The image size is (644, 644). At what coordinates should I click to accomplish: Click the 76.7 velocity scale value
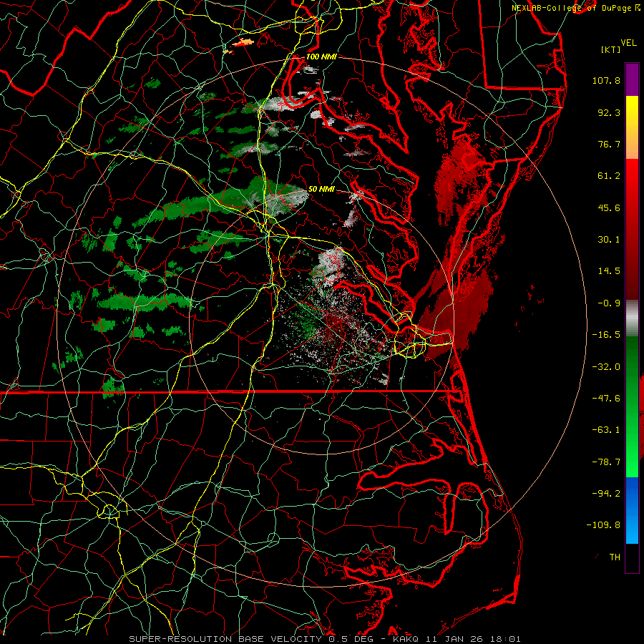click(x=609, y=144)
